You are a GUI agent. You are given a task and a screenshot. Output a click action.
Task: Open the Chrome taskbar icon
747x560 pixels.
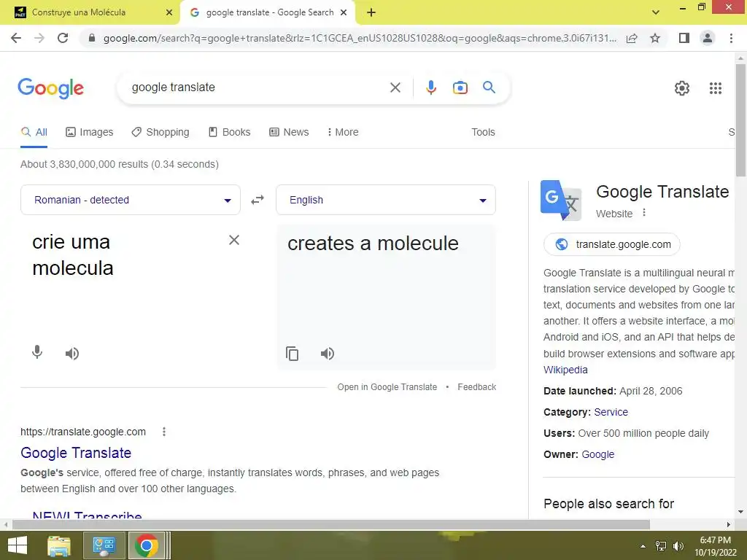147,545
